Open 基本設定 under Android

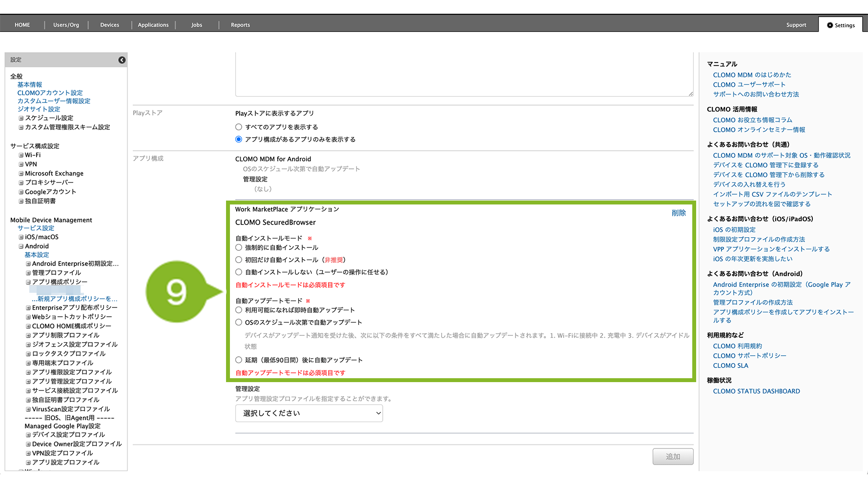point(37,255)
